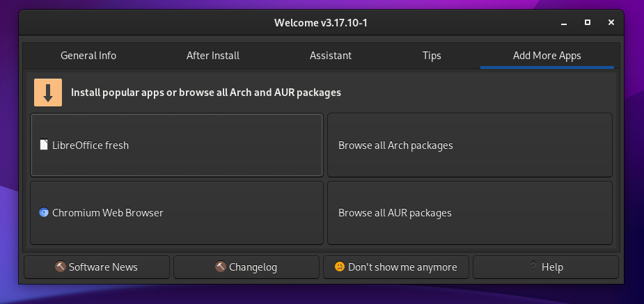The image size is (644, 304).
Task: Click the hammer icon beside Changelog
Action: point(221,267)
